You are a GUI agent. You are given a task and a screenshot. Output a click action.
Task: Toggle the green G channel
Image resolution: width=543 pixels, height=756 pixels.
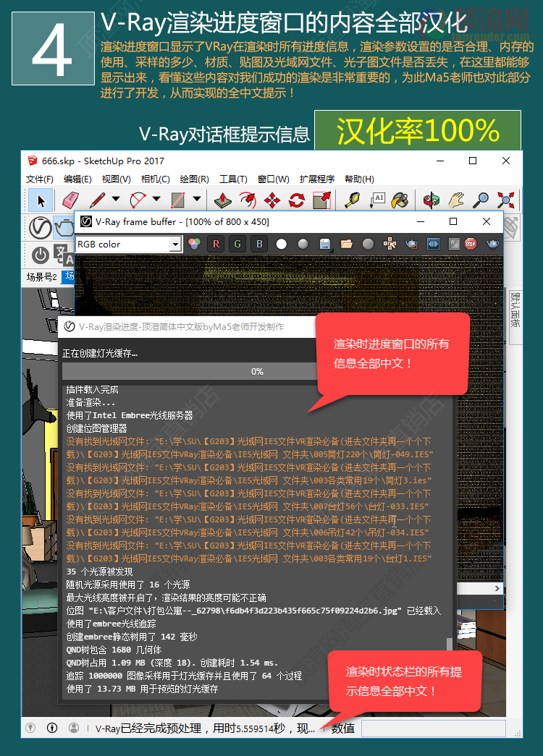coord(237,244)
